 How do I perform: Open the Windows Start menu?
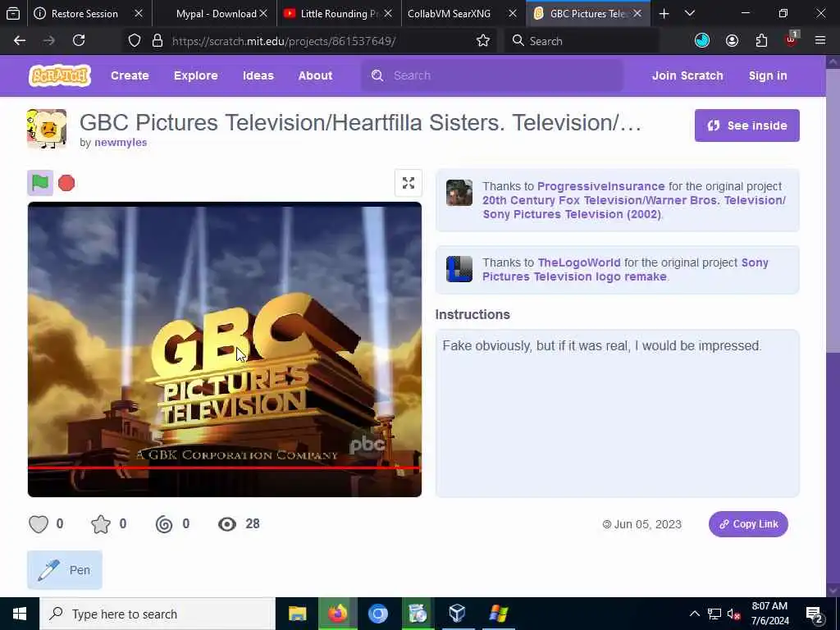[x=20, y=614]
